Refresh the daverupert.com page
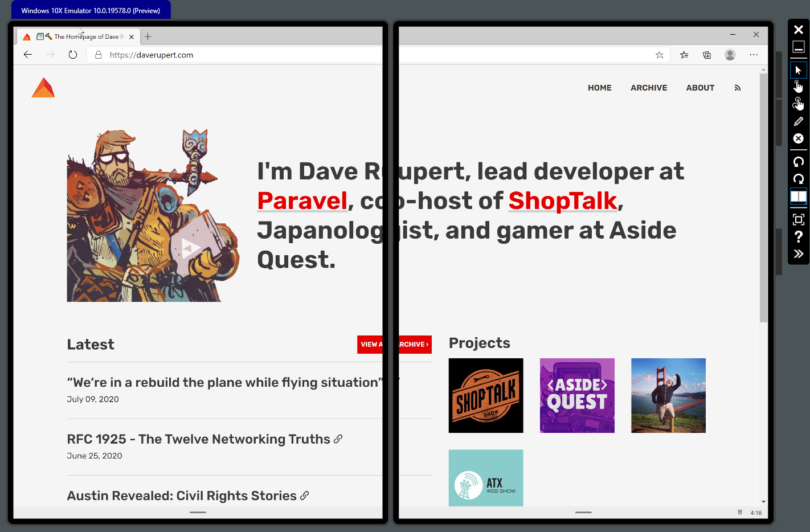The image size is (810, 532). tap(72, 55)
